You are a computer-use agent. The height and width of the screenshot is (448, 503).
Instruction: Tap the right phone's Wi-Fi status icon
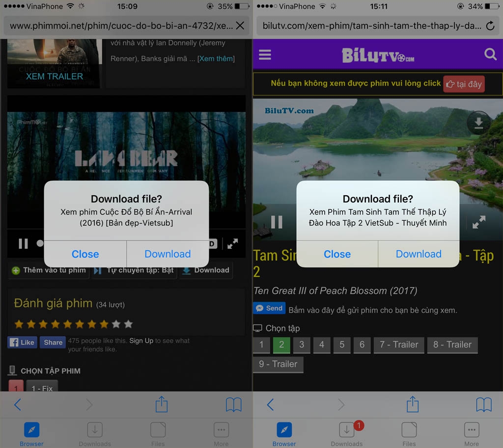click(x=323, y=6)
